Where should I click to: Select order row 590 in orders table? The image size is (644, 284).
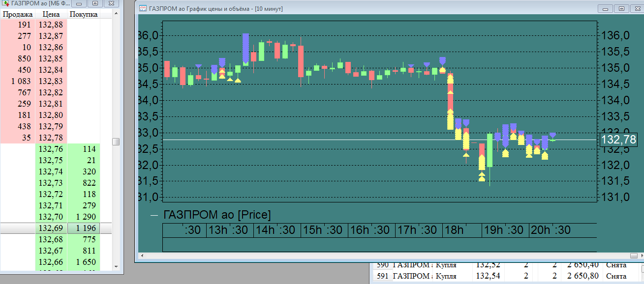506,265
